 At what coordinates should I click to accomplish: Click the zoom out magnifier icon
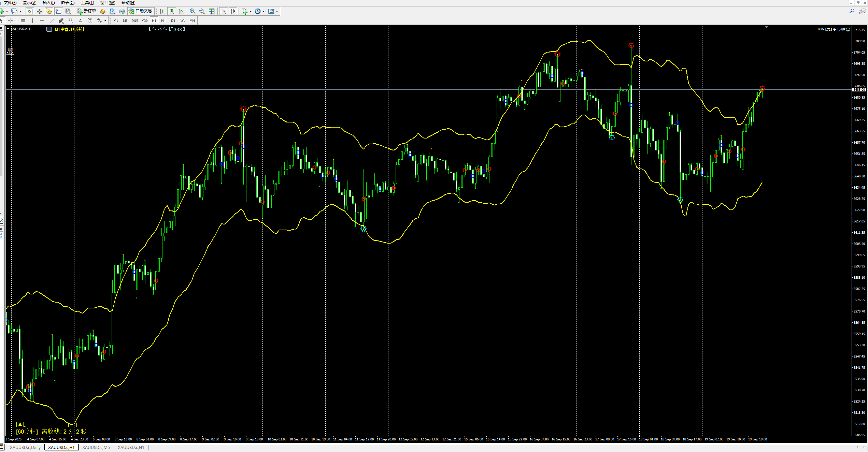[202, 11]
